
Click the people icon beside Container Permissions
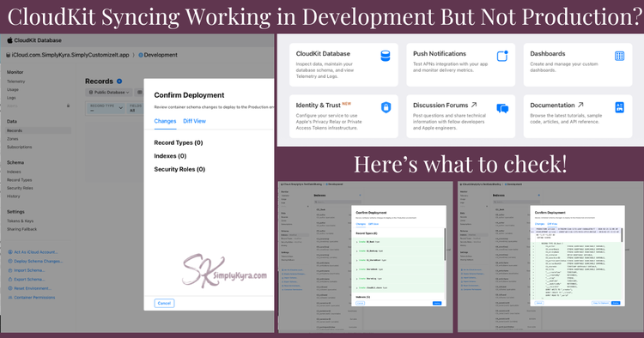point(10,298)
